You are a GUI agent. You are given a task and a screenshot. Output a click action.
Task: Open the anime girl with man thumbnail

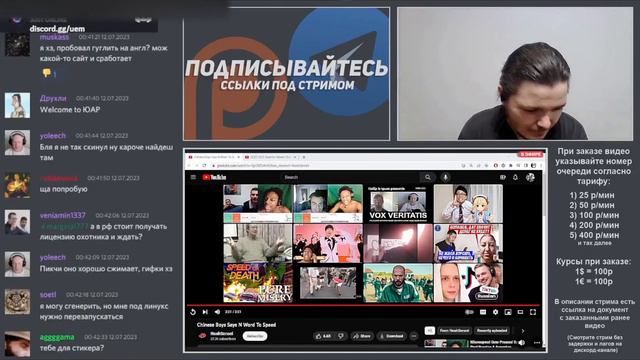(468, 203)
